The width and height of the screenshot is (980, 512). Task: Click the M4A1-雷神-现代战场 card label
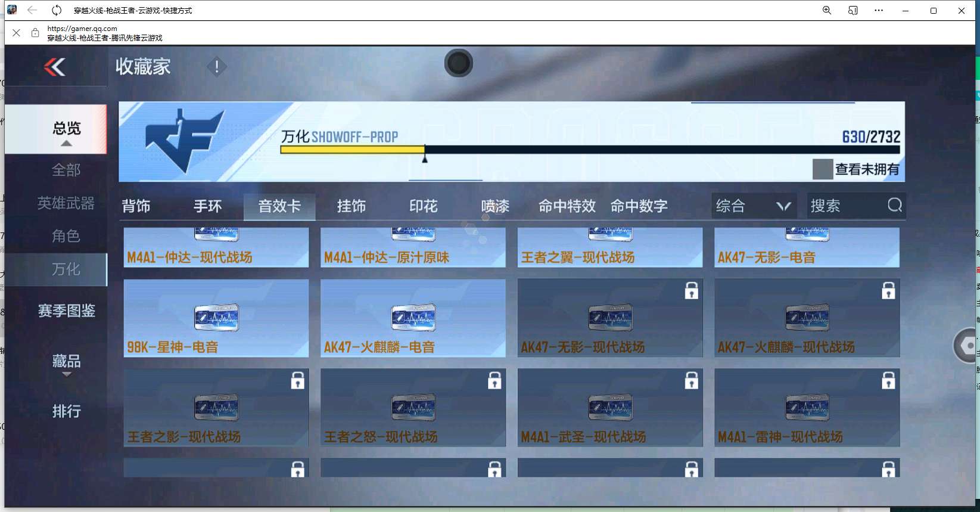pyautogui.click(x=780, y=437)
